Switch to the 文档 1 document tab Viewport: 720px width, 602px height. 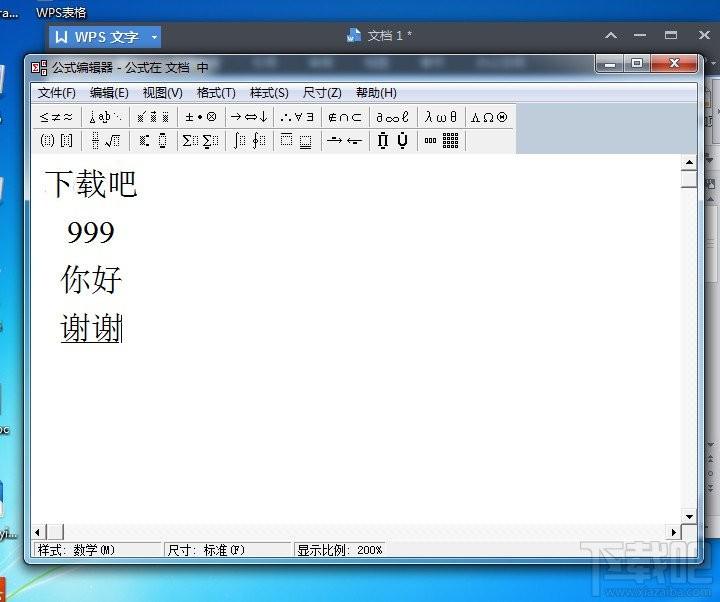(380, 36)
